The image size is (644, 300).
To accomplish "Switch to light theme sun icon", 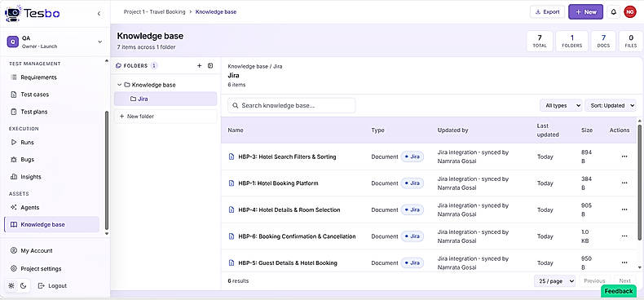I will pos(11,285).
